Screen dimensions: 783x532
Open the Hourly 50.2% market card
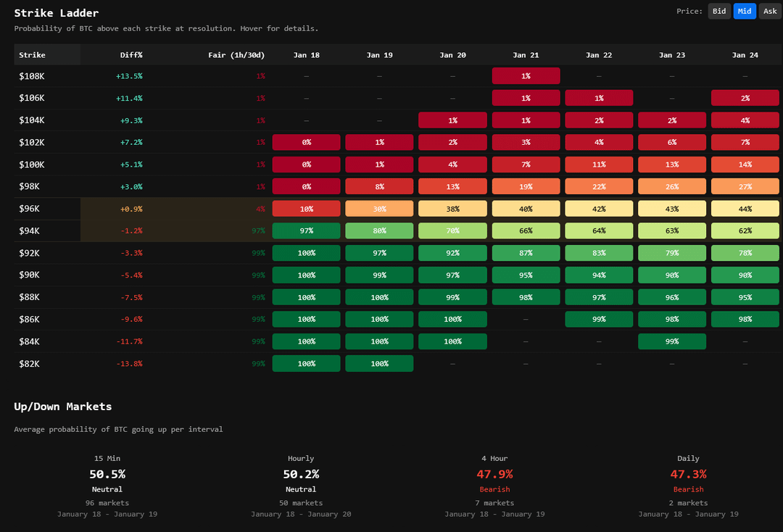point(301,486)
